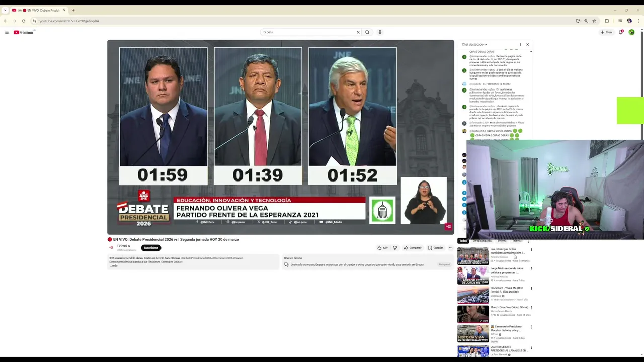Viewport: 644px width, 362px height.
Task: Clear the 'tv peru' search text
Action: tap(358, 32)
